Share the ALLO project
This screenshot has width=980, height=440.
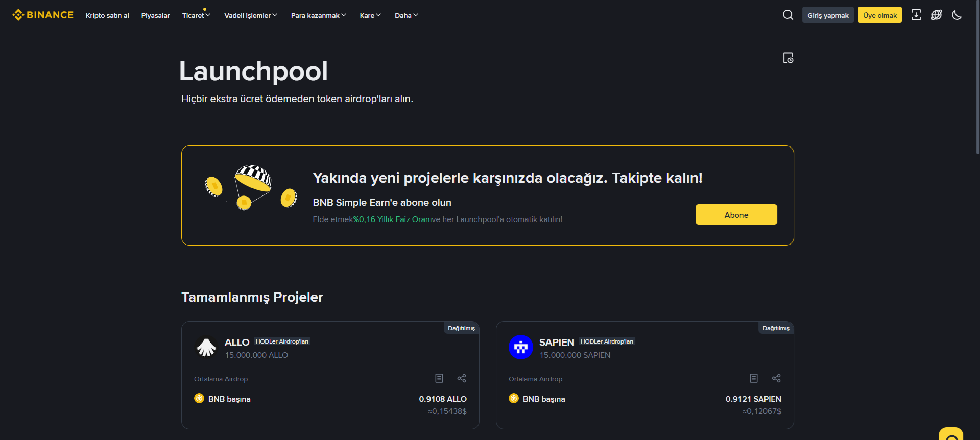[x=462, y=378]
